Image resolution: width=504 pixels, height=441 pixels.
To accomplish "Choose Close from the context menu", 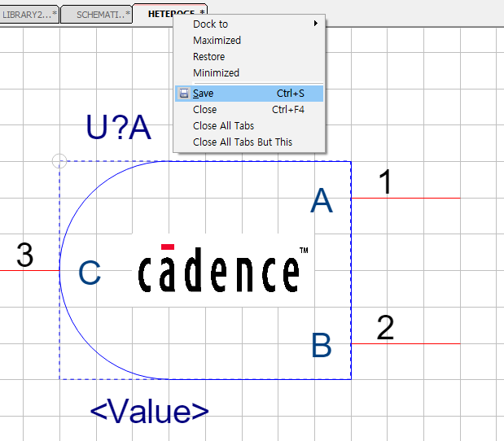I will 249,110.
